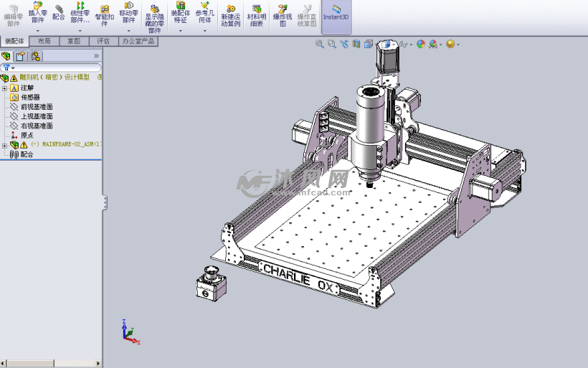Screen dimensions: 588x368
Task: Select 传感器 in feature tree
Action: tap(30, 97)
